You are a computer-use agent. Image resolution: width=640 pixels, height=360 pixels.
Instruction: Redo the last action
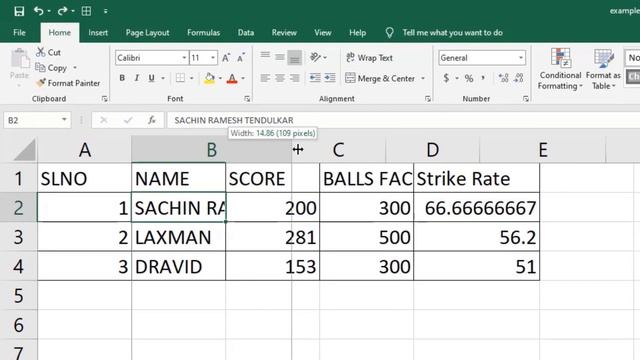click(62, 11)
